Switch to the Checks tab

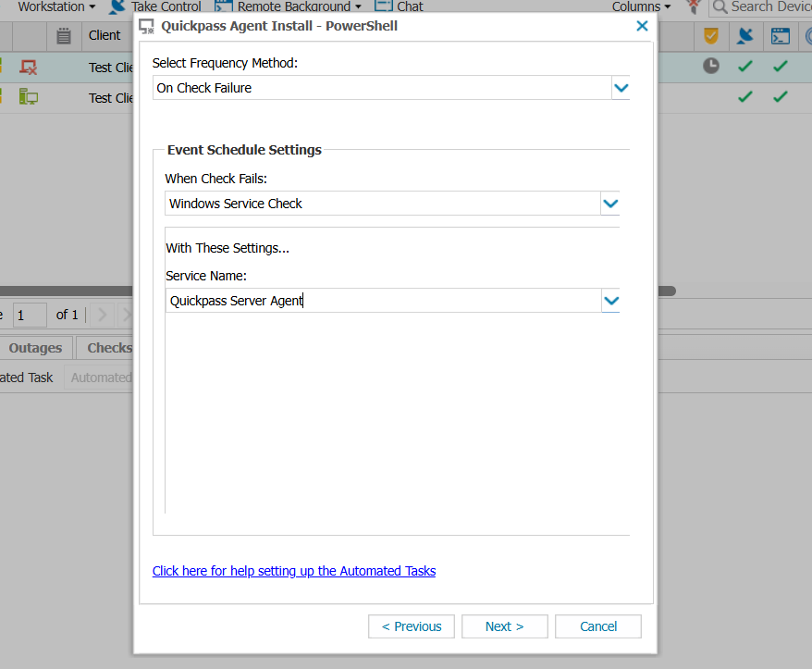click(x=105, y=348)
